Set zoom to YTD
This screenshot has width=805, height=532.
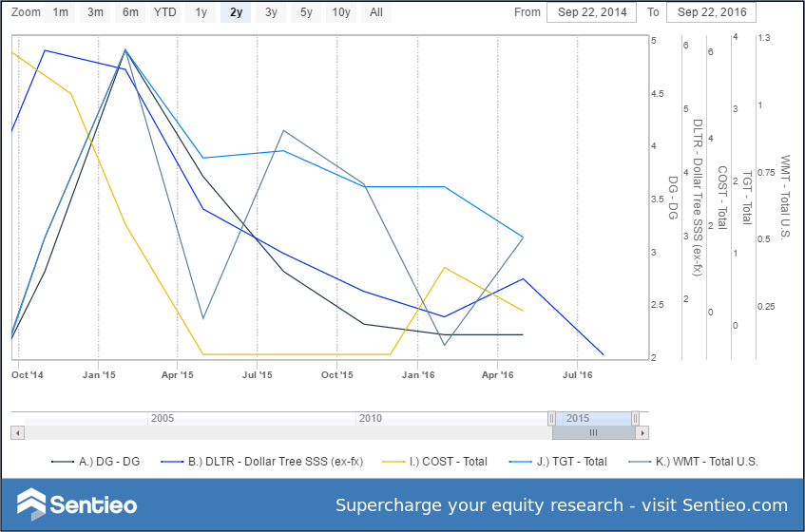click(165, 12)
